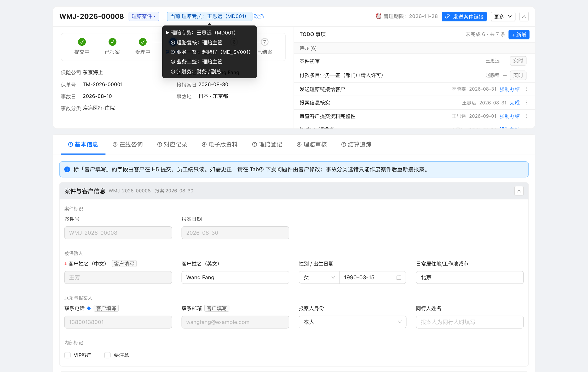Click the 改派 reassign link
Image resolution: width=588 pixels, height=372 pixels.
pos(259,16)
